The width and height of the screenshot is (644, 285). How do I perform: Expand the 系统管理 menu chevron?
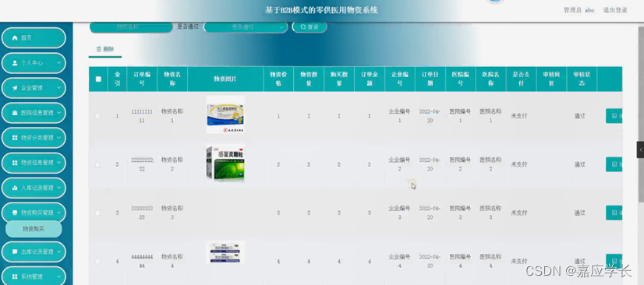58,276
